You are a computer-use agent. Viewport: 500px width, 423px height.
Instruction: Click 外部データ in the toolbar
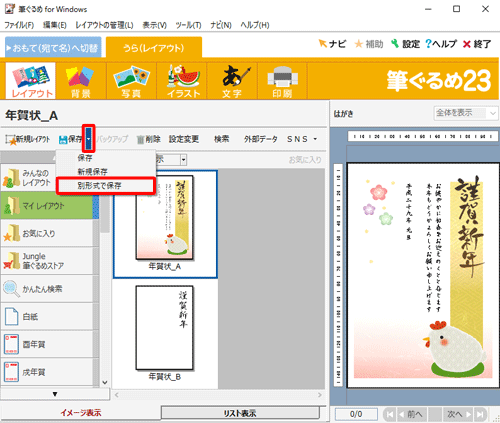point(261,139)
